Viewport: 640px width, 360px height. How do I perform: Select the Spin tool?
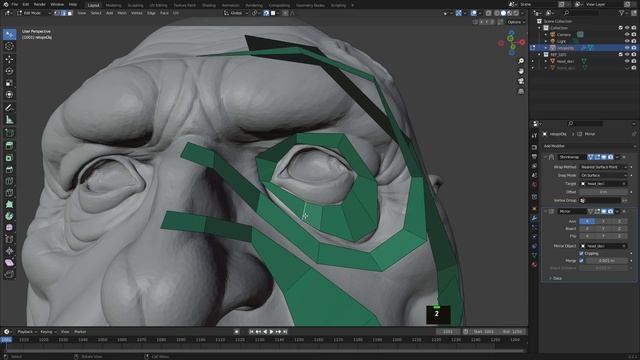[x=9, y=216]
